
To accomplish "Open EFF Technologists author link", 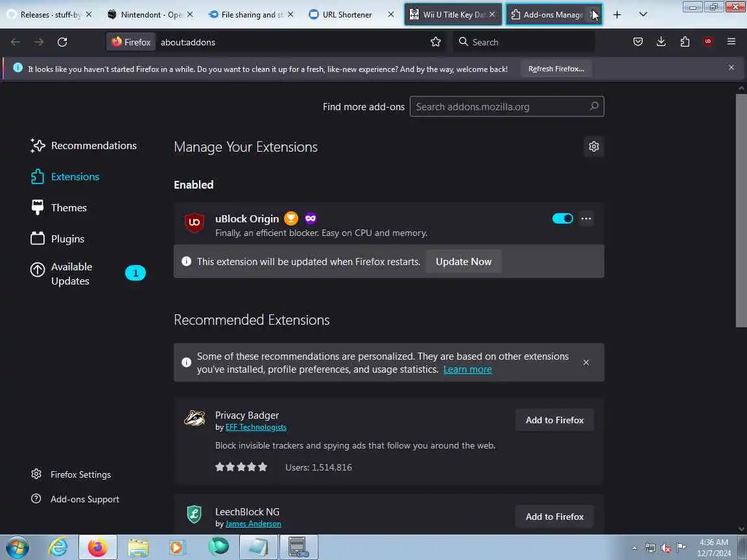I will [256, 427].
